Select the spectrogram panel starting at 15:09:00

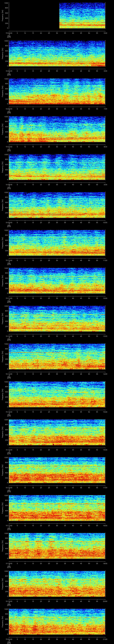point(57,205)
